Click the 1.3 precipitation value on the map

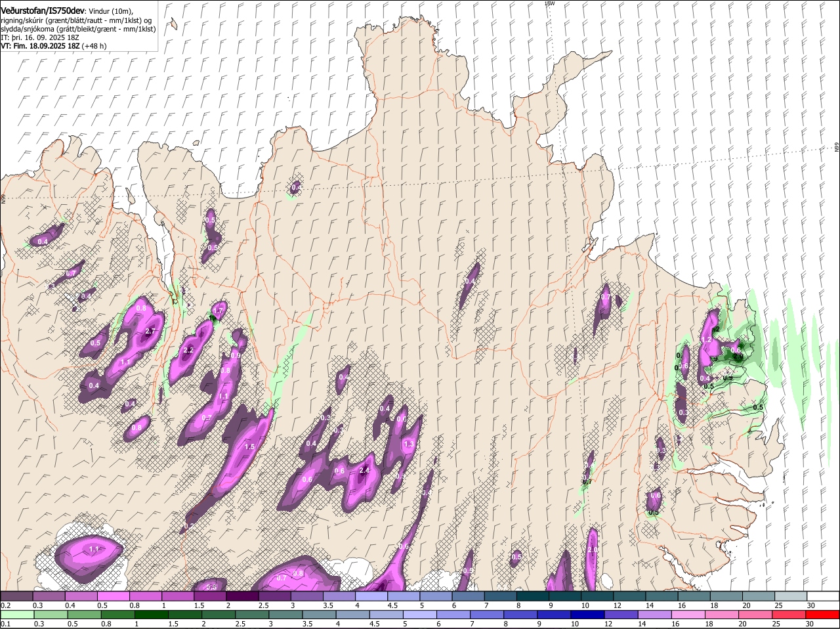coord(409,445)
